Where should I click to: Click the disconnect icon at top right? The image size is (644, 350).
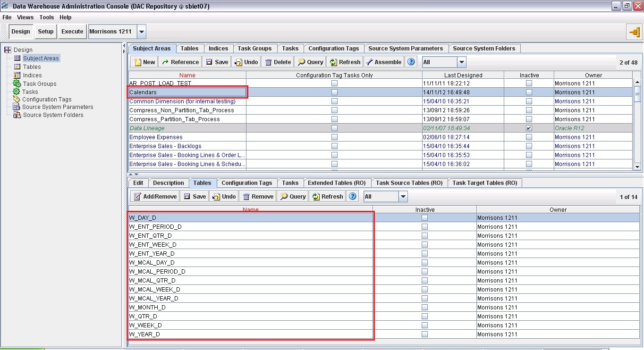click(x=635, y=33)
